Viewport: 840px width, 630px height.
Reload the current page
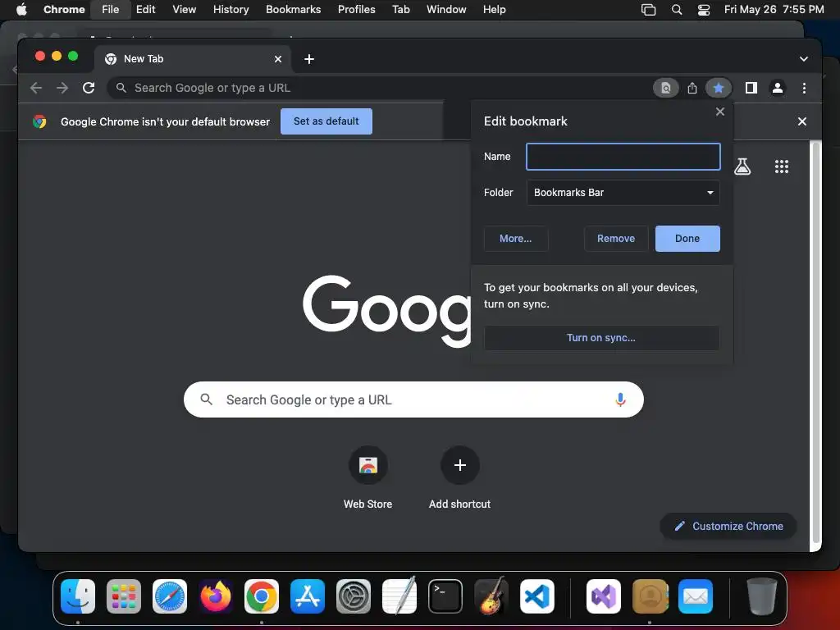89,88
